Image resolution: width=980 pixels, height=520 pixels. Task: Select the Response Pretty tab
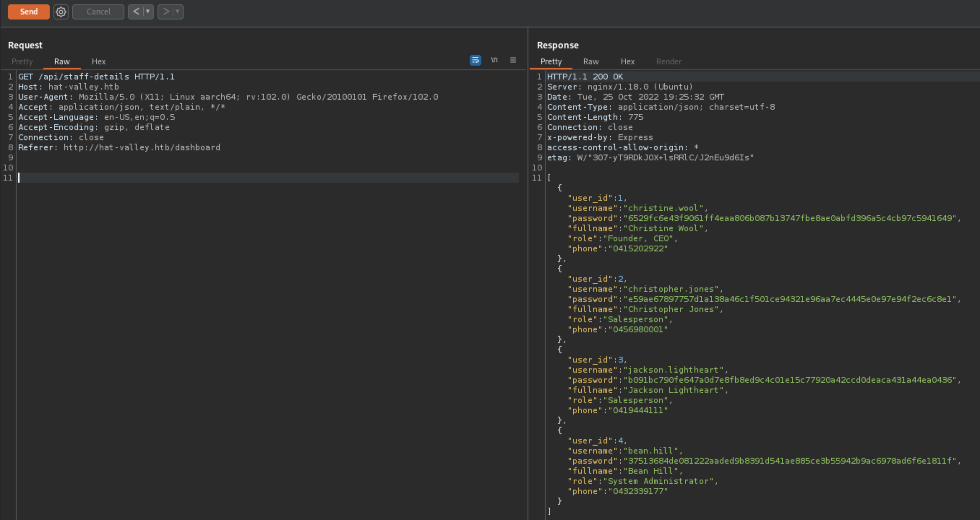(x=551, y=62)
